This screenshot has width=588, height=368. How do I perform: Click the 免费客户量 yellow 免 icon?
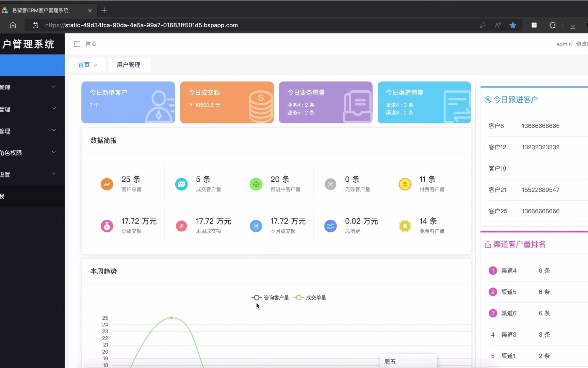click(405, 226)
